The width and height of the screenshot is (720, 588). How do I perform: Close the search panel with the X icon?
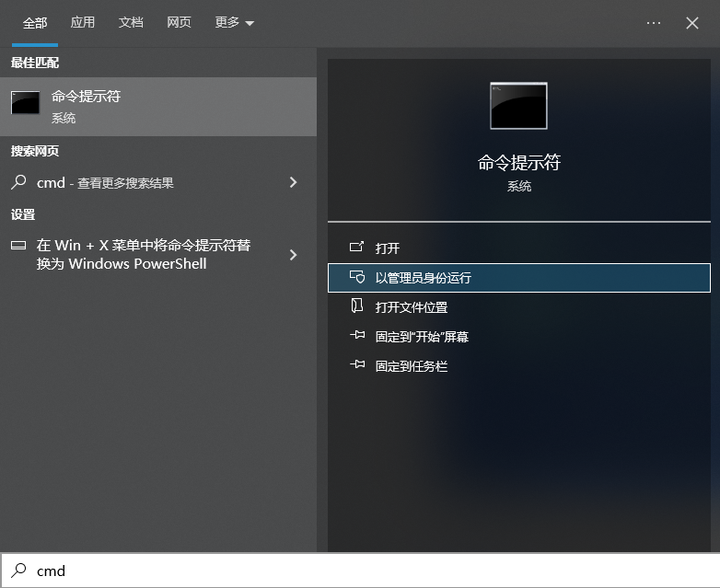click(692, 23)
